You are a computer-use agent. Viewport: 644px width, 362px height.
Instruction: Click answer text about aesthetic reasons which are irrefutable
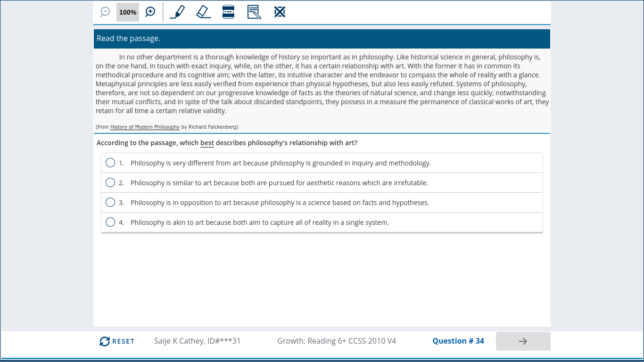coord(279,183)
